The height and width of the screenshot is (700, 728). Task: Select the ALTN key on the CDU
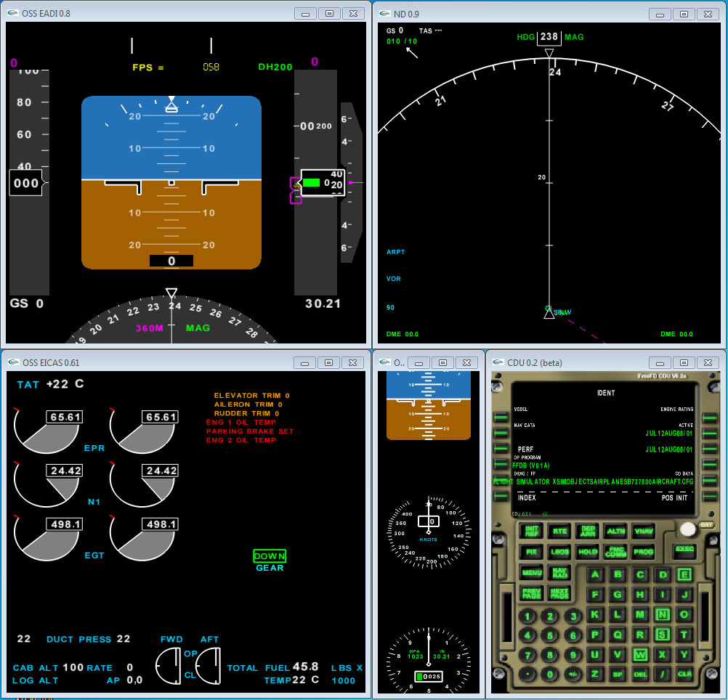coord(615,531)
